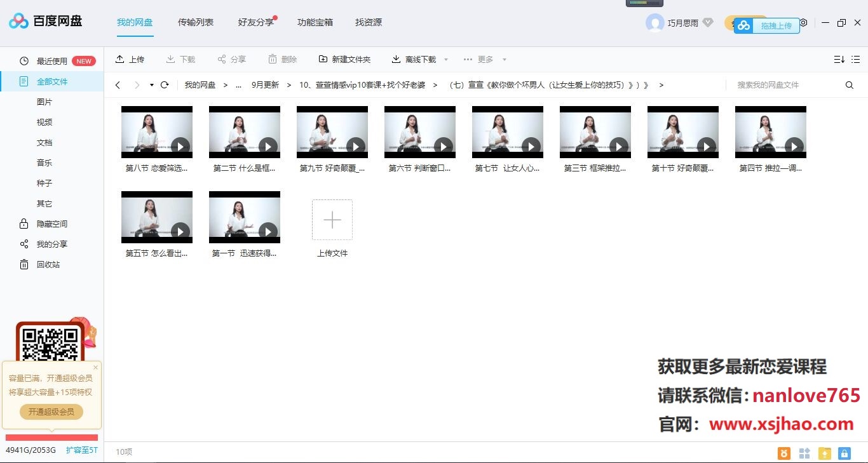Click 离线下载 offline download button

pyautogui.click(x=414, y=59)
